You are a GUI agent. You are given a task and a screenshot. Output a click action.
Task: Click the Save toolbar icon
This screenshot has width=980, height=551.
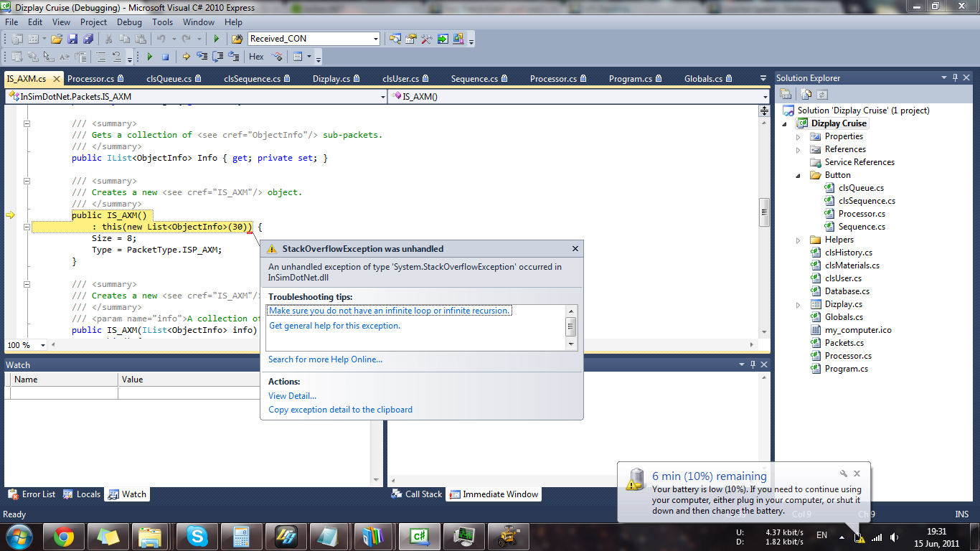click(72, 39)
